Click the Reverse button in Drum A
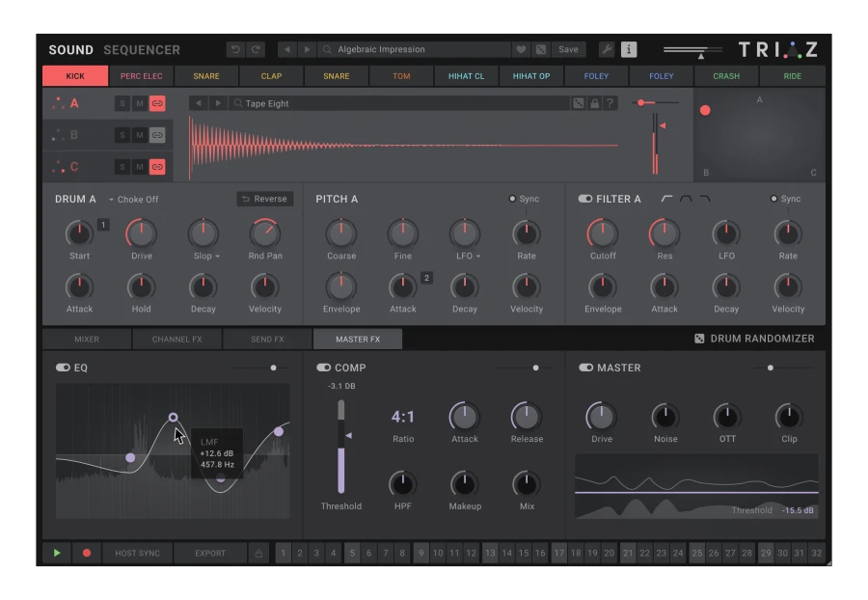868x600 pixels. point(265,199)
